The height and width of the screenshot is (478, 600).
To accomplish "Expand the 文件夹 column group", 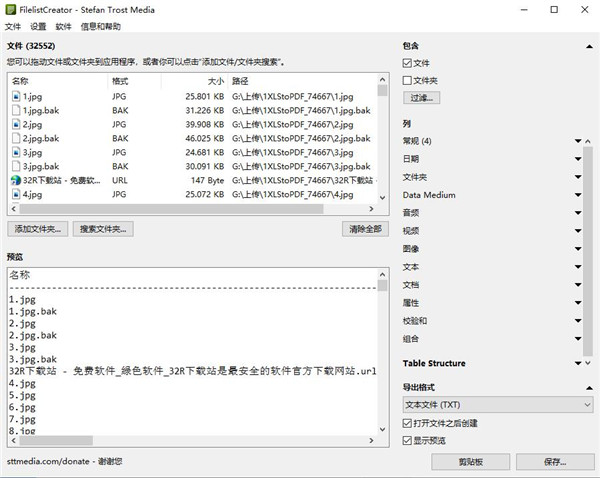I will (578, 176).
